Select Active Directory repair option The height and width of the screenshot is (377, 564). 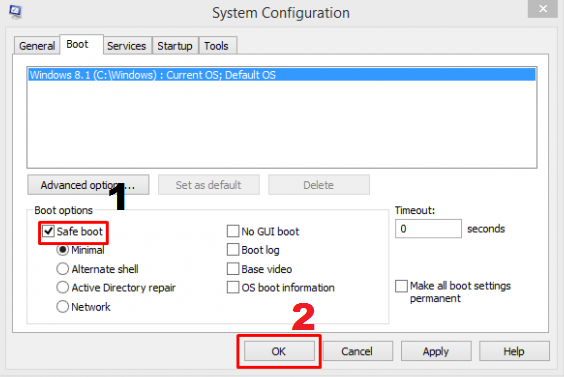[x=63, y=287]
